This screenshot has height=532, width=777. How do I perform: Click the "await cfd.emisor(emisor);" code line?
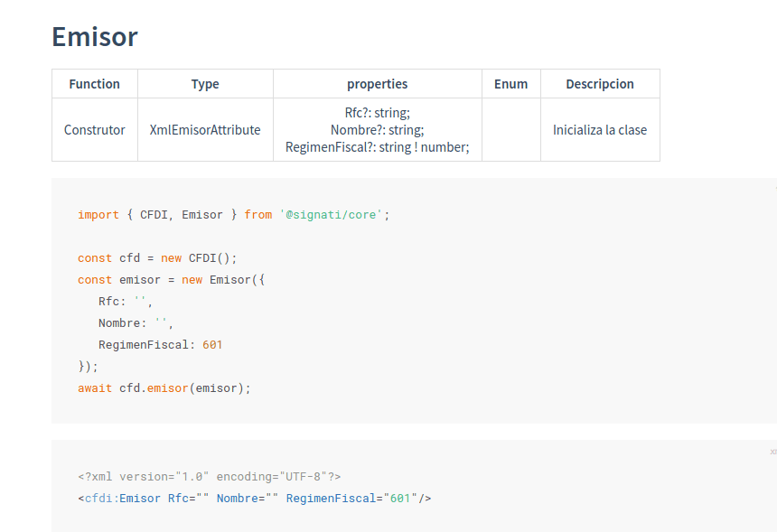pos(164,388)
